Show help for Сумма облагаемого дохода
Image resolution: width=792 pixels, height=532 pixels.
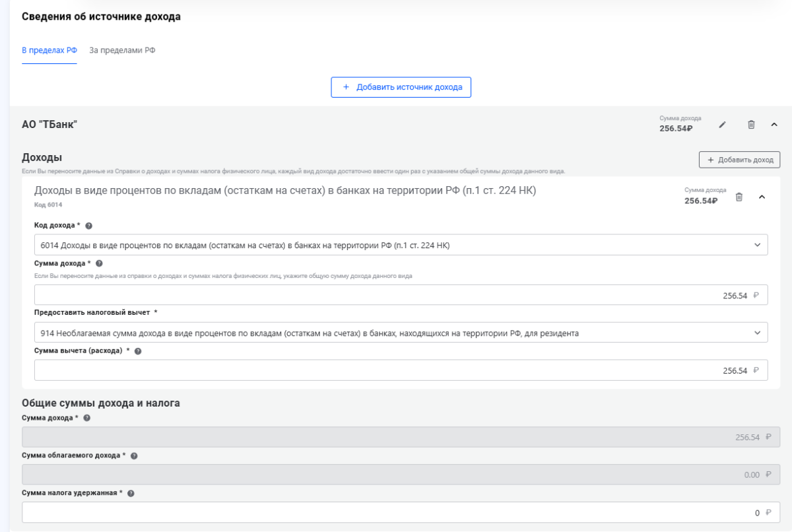(134, 456)
